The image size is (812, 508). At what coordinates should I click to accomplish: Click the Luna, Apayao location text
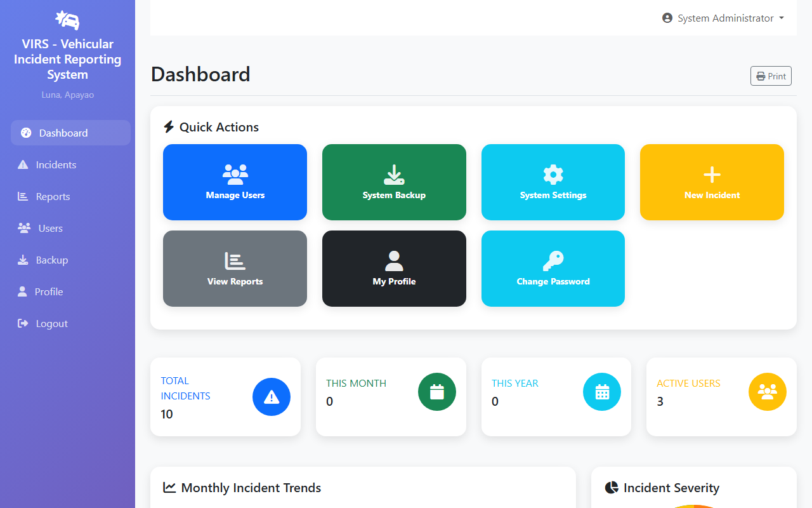tap(67, 95)
